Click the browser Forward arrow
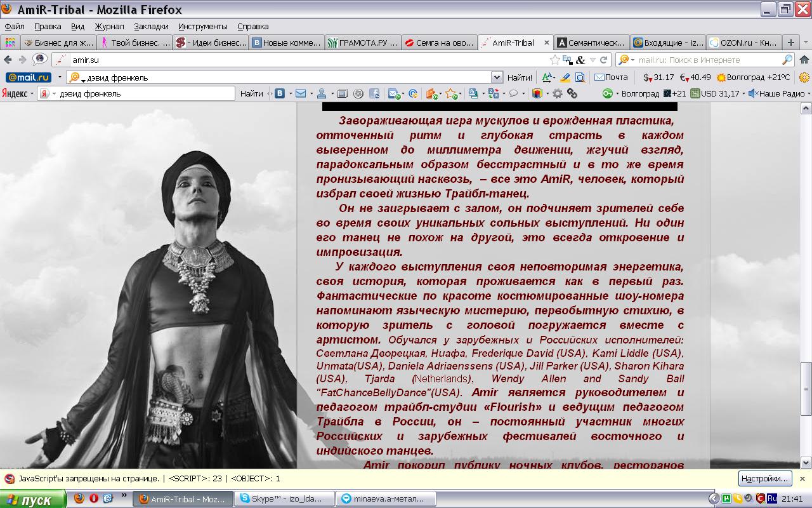Screen dimensions: 812x508 [x=23, y=60]
